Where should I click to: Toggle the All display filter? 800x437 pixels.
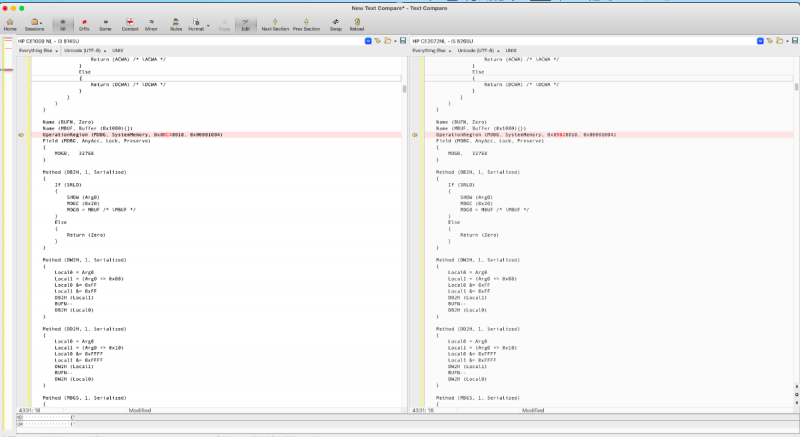pos(62,24)
